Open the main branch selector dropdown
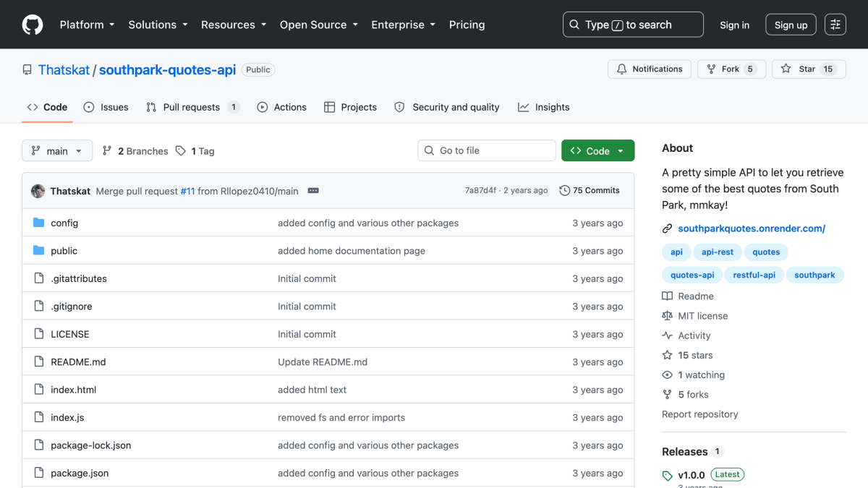 click(57, 150)
